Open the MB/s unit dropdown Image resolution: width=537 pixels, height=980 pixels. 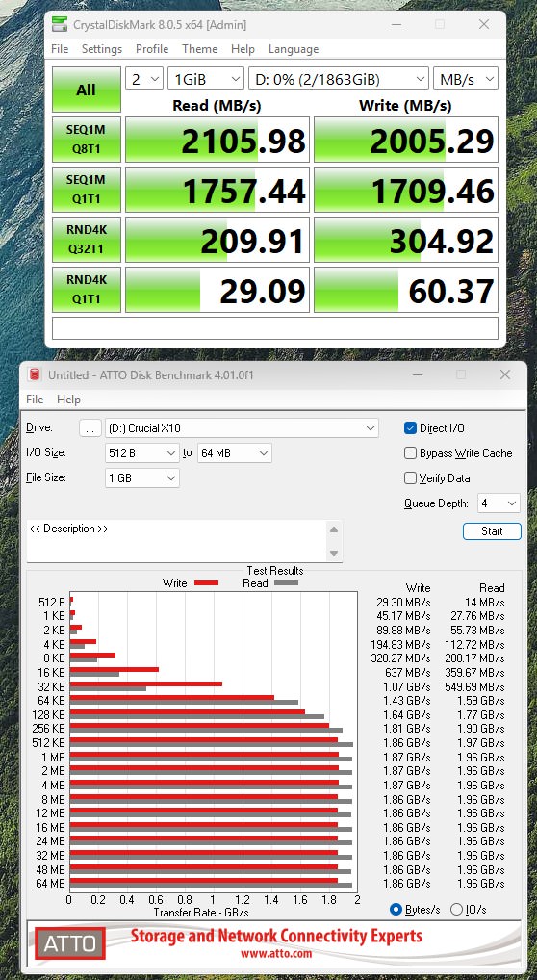[465, 79]
